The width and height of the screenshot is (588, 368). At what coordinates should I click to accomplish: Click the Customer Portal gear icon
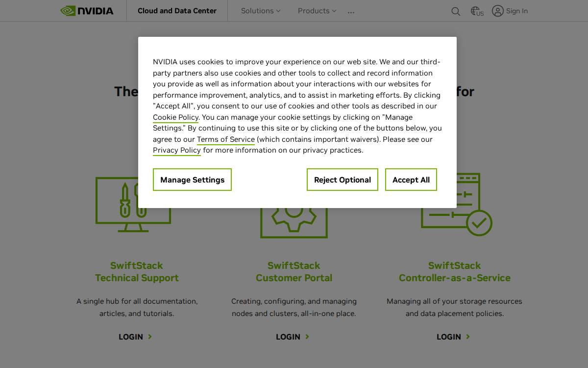(294, 223)
